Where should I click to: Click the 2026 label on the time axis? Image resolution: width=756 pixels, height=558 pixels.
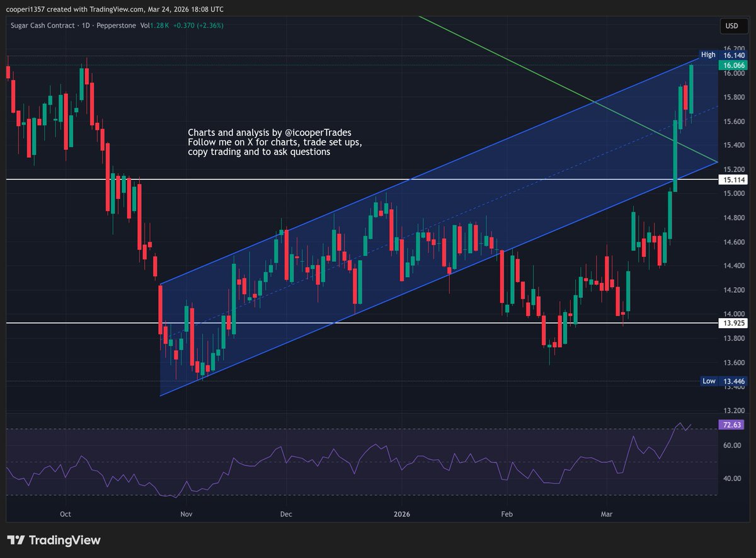(402, 514)
